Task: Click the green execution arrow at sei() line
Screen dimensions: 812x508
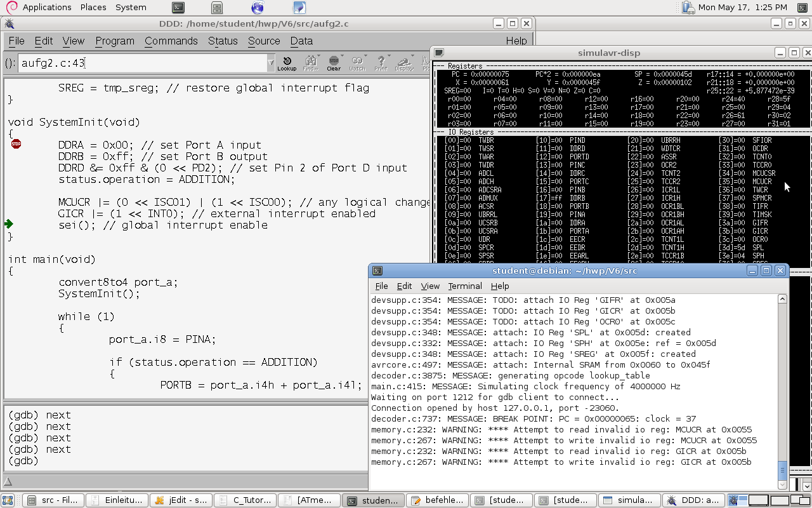Action: click(9, 224)
